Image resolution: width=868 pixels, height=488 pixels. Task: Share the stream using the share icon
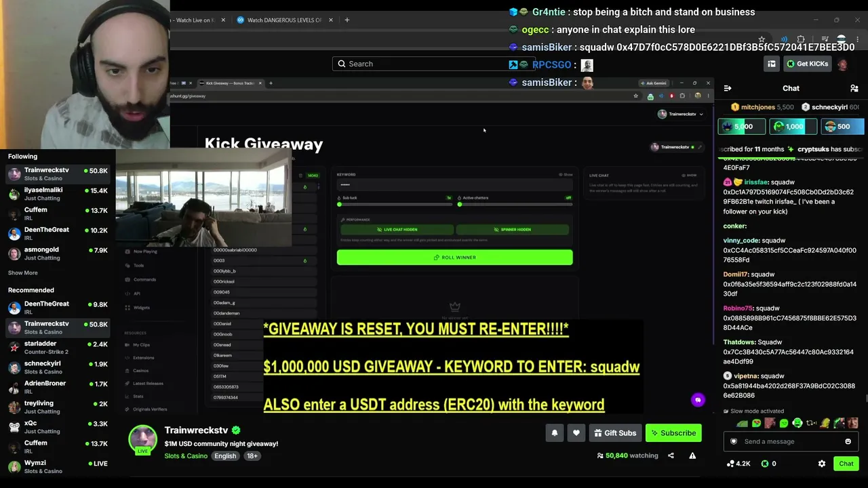pyautogui.click(x=671, y=455)
